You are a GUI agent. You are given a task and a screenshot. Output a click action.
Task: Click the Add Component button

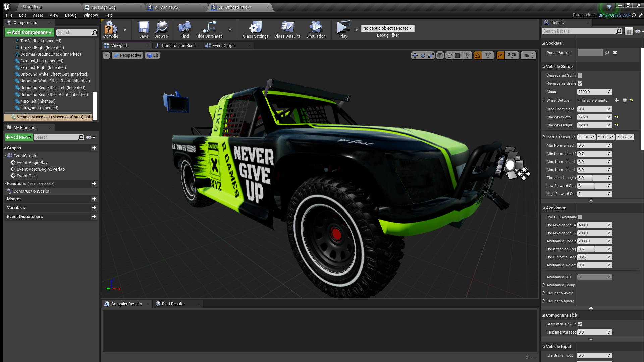point(29,32)
